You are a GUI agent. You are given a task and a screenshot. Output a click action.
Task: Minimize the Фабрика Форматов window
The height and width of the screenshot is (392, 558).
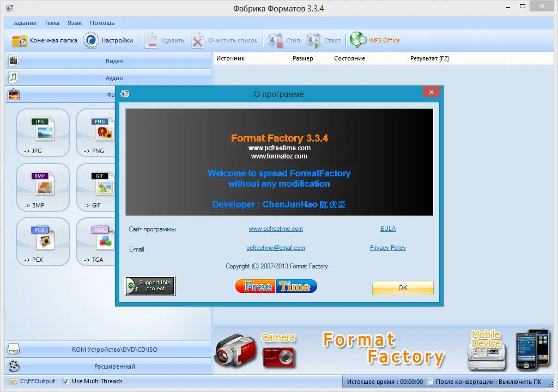[x=508, y=7]
